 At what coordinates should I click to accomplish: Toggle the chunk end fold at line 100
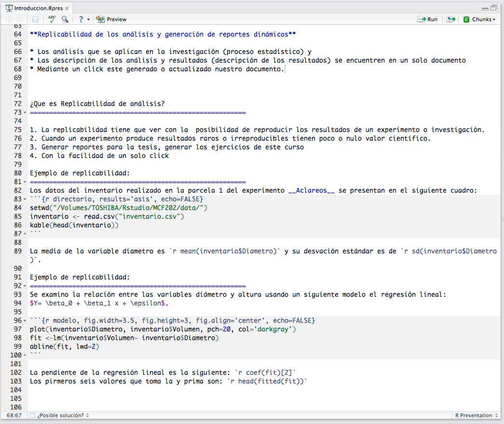pyautogui.click(x=25, y=355)
